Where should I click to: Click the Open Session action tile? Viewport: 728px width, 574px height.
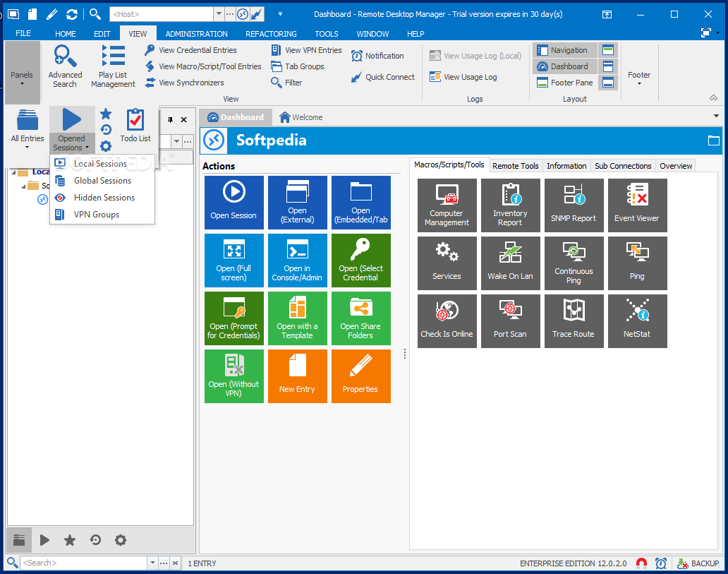click(x=234, y=203)
